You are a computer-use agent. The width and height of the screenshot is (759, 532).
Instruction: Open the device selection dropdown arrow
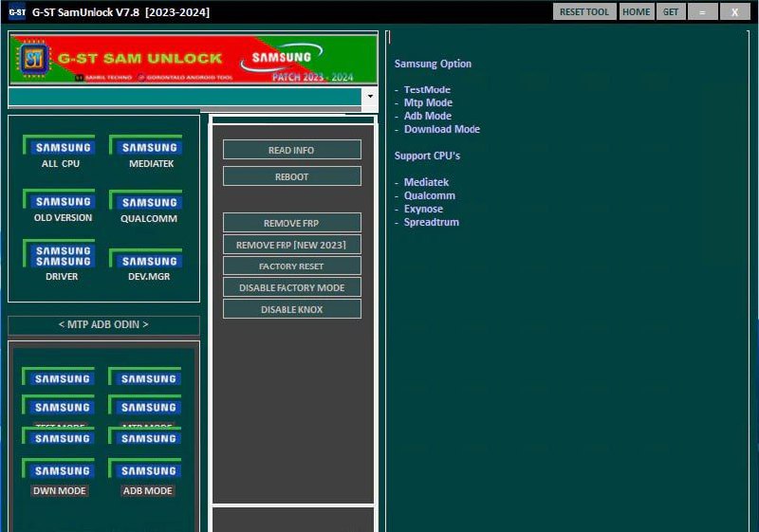click(x=370, y=96)
